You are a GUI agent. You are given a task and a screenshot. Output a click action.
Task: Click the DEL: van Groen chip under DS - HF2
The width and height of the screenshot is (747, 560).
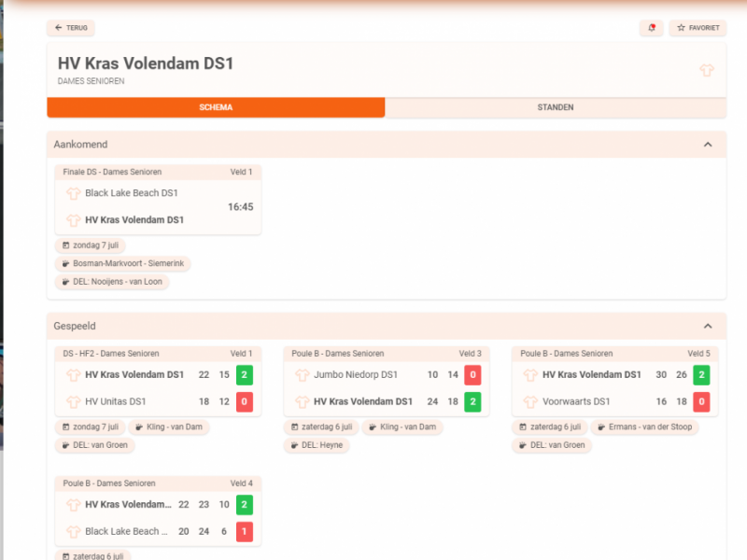[x=95, y=445]
